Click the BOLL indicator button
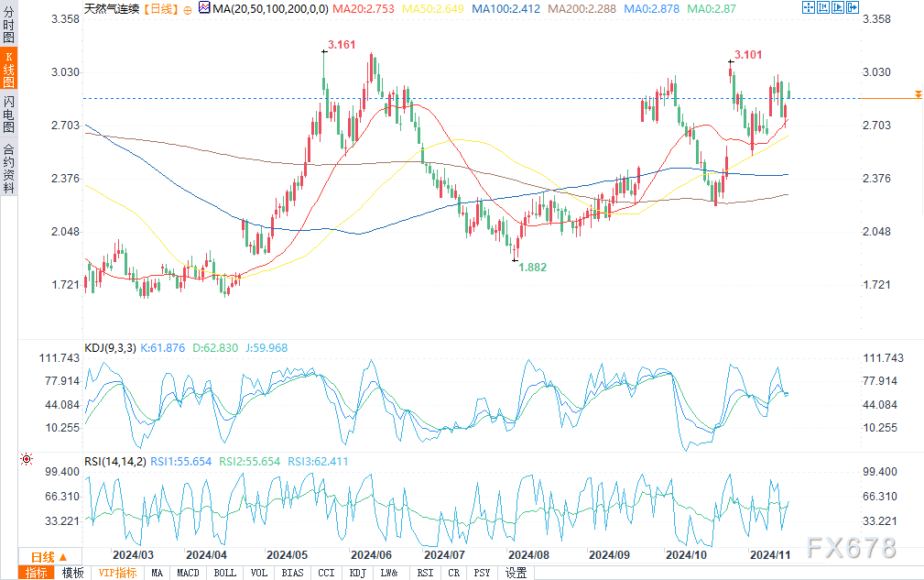This screenshot has width=924, height=580. pyautogui.click(x=224, y=573)
